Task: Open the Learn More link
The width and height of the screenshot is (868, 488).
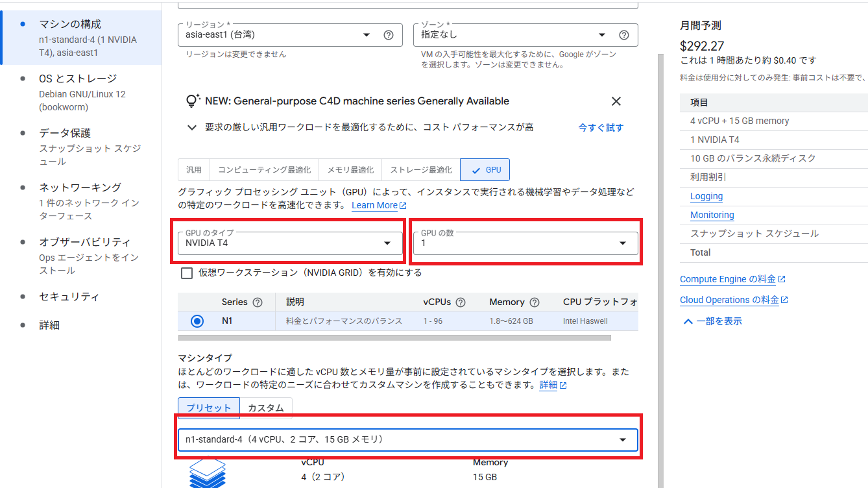Action: click(374, 206)
